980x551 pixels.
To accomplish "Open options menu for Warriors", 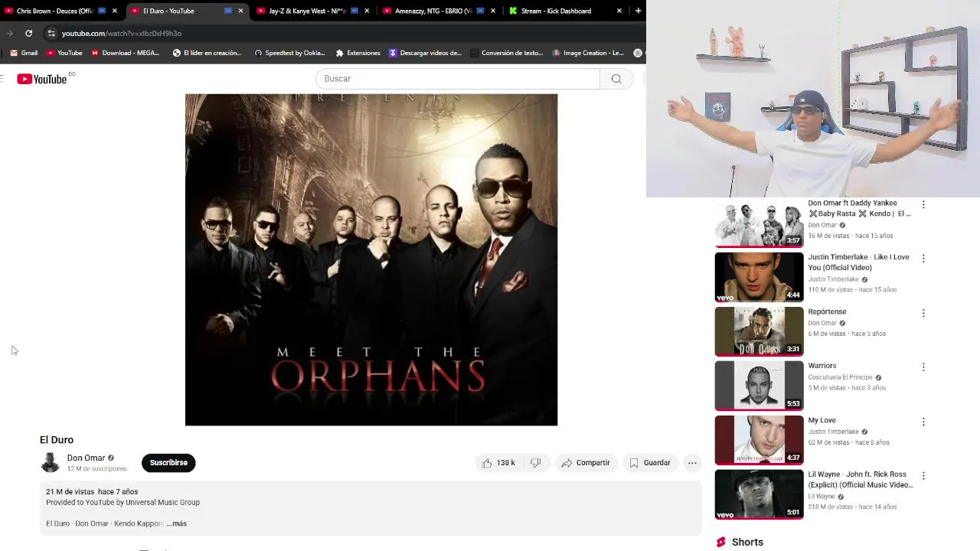I will (x=923, y=367).
